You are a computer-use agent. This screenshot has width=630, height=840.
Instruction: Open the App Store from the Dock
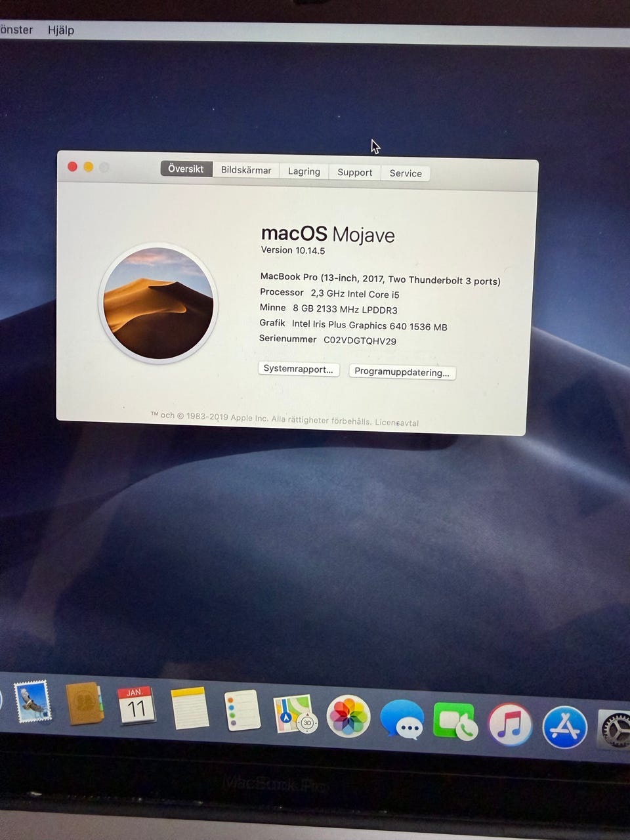click(564, 727)
